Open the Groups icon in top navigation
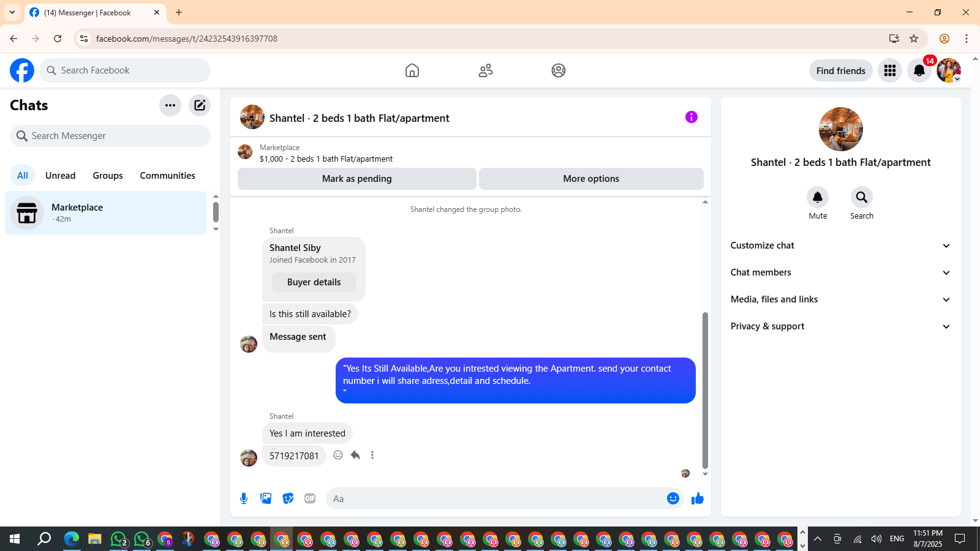The width and height of the screenshot is (980, 551). tap(559, 70)
